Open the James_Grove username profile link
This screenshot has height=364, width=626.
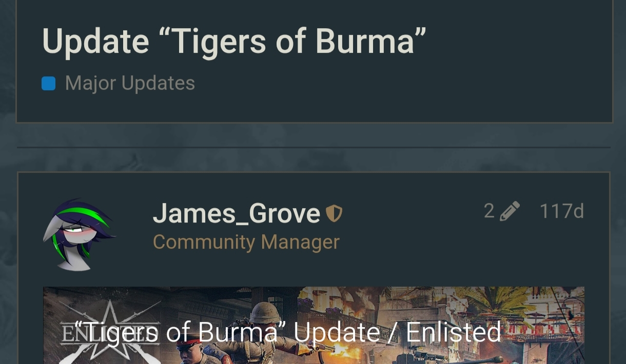[237, 213]
